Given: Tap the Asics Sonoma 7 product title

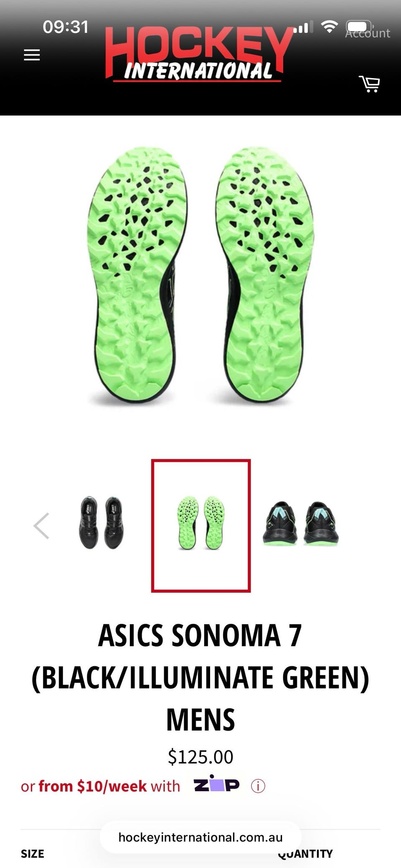Looking at the screenshot, I should (200, 677).
